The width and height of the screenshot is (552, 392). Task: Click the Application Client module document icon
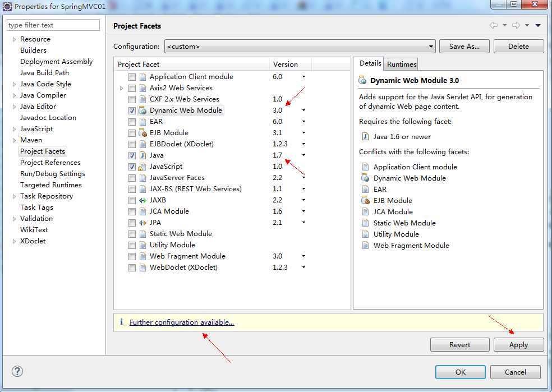pos(142,77)
